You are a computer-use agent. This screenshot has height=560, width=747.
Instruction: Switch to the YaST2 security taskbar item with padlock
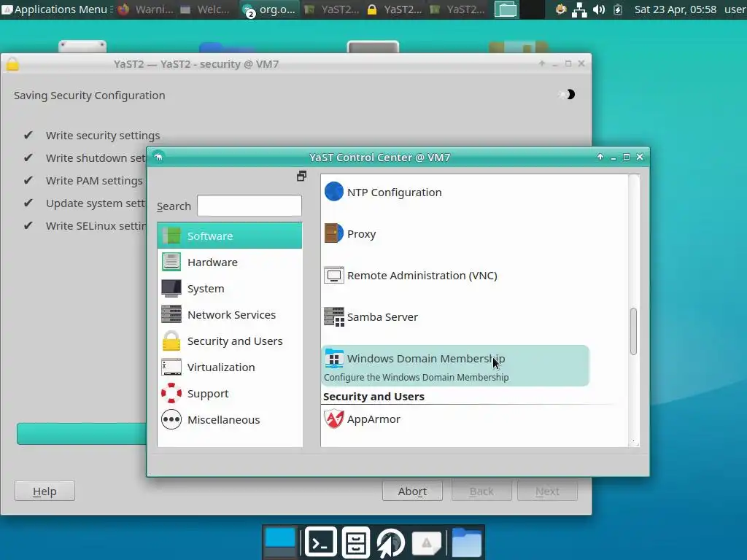point(395,9)
